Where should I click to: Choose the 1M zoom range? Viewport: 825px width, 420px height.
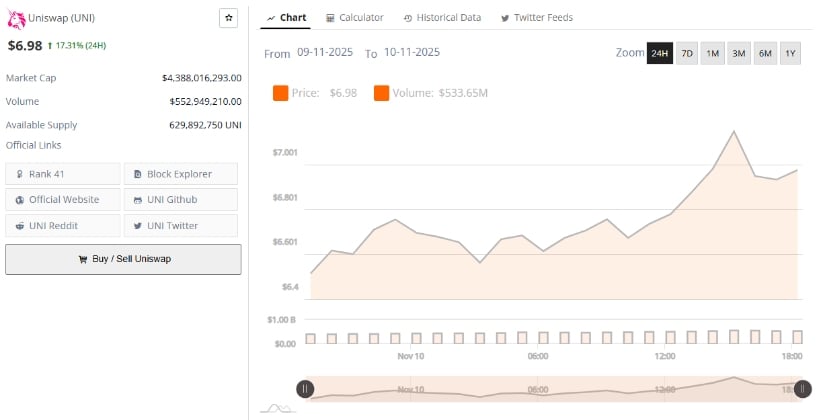712,53
